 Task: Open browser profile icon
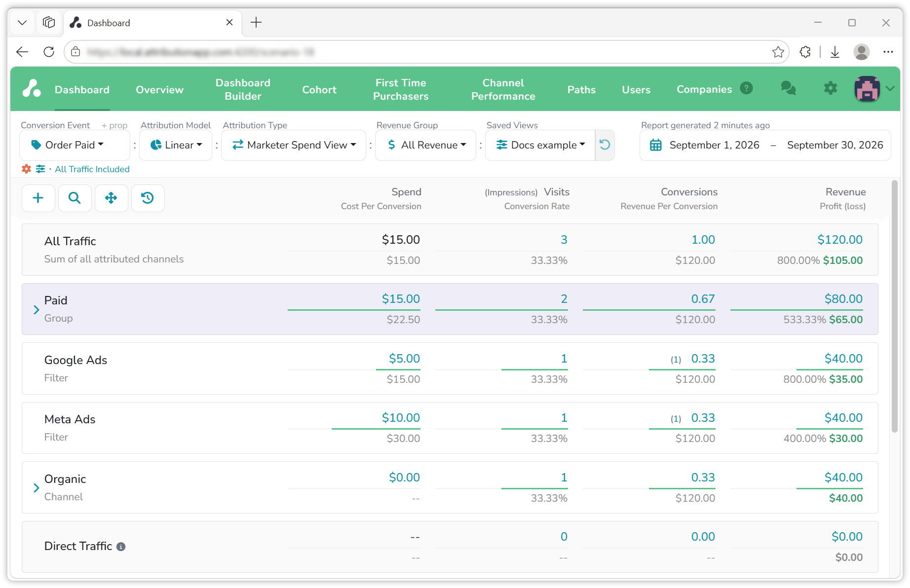[862, 52]
